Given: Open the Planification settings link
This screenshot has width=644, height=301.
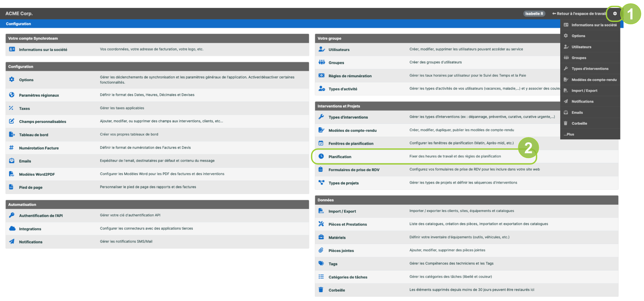Looking at the screenshot, I should 340,157.
